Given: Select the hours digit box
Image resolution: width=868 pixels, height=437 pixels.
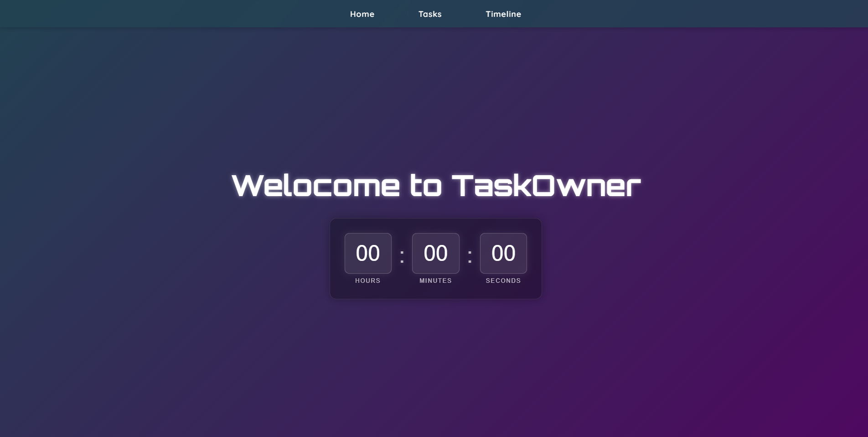Looking at the screenshot, I should (368, 253).
